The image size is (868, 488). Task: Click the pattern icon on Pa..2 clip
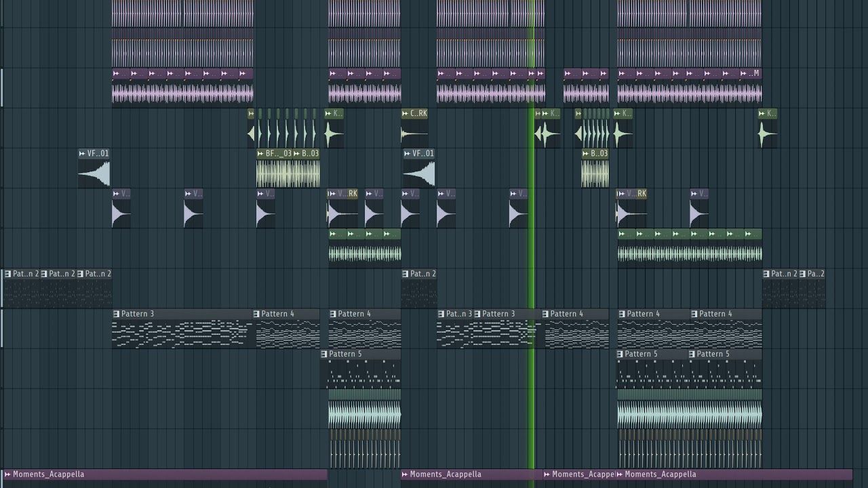point(803,274)
